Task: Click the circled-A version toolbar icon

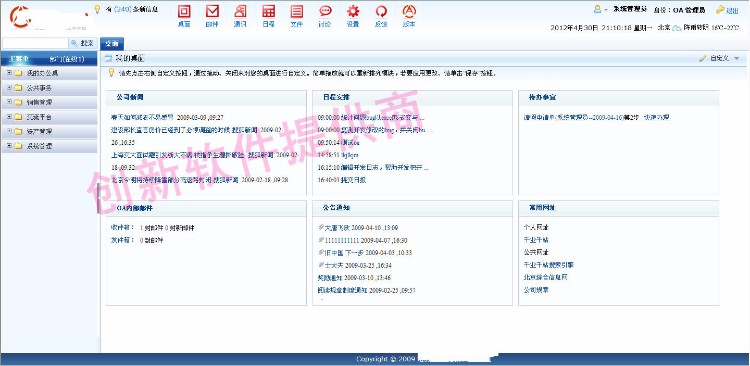Action: click(409, 11)
